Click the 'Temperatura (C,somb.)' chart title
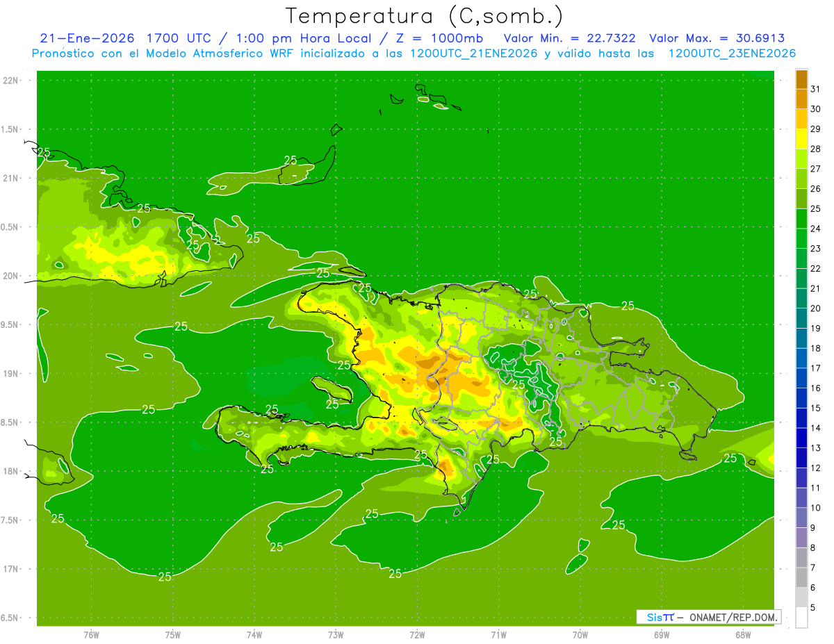 425,16
